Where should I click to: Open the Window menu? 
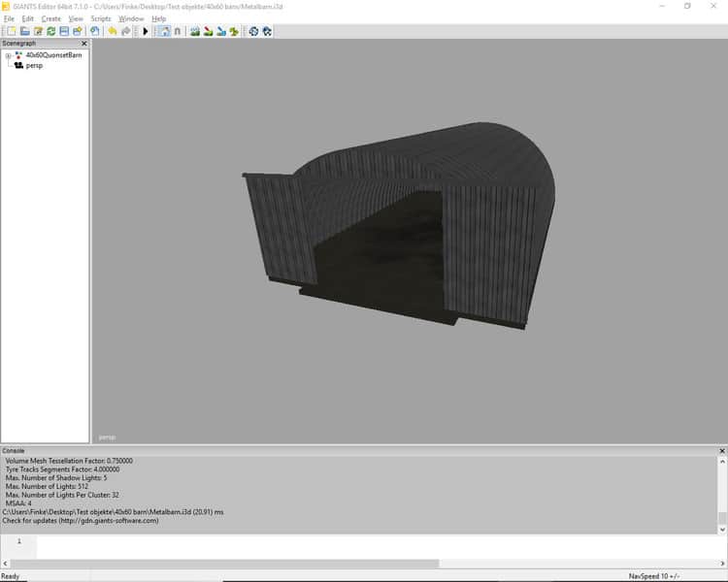pos(131,18)
